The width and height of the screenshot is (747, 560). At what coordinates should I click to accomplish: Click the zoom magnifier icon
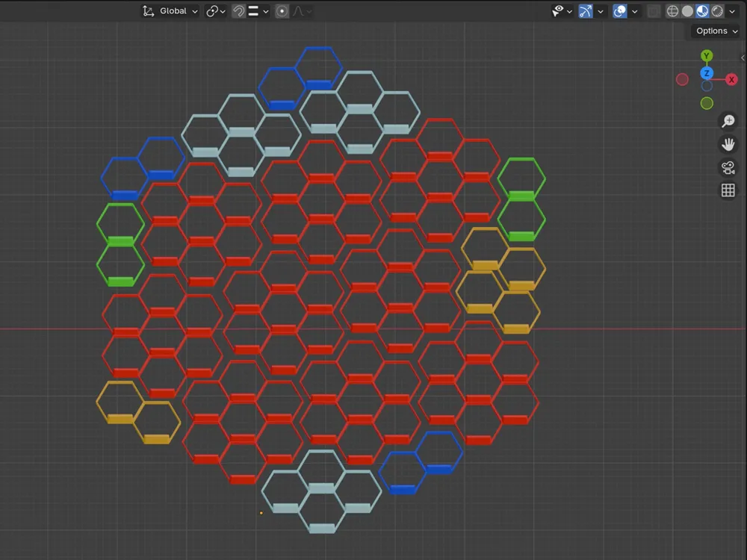728,121
